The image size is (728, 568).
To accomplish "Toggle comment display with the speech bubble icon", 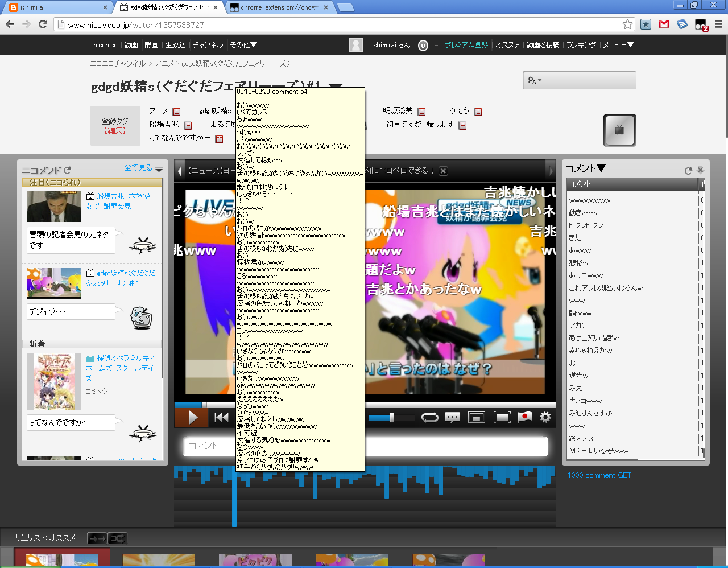I will tap(453, 418).
